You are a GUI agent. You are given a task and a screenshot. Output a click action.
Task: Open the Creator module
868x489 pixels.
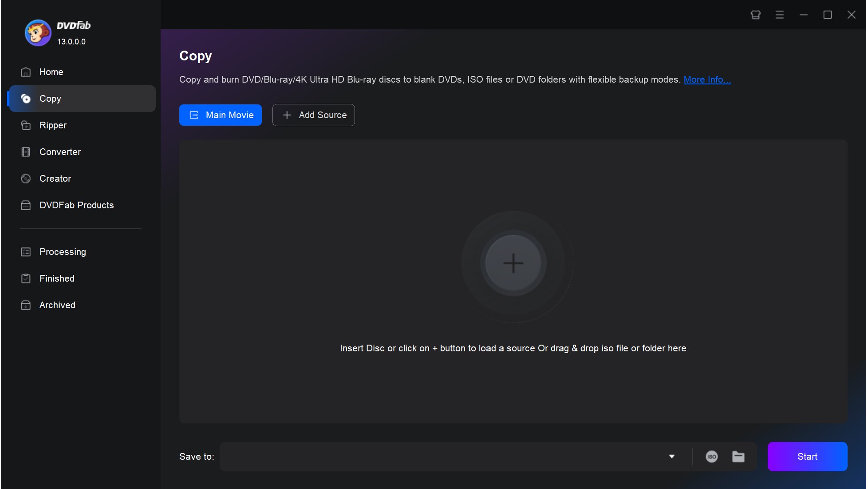(55, 178)
